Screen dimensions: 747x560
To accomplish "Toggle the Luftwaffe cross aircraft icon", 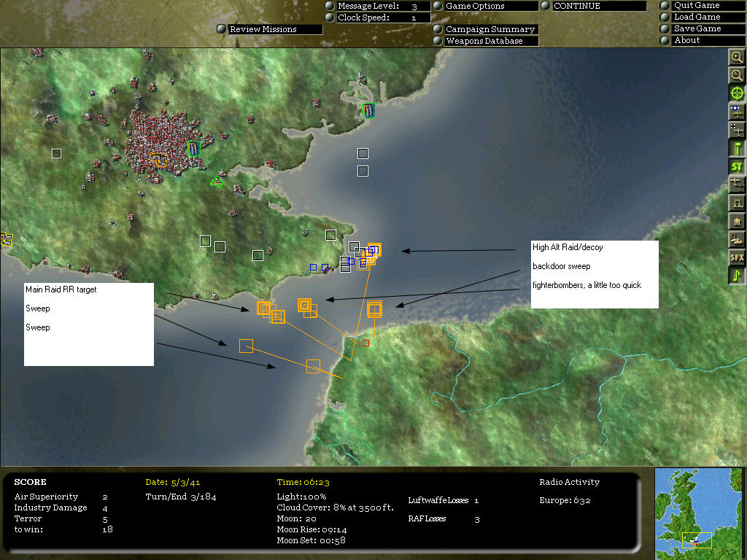I will (x=737, y=130).
